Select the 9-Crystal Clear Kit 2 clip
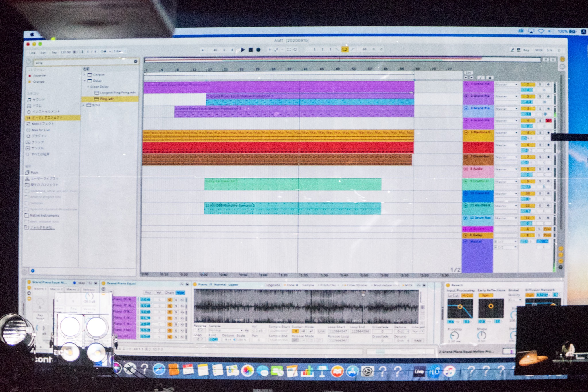Screen dimensions: 588x392 pyautogui.click(x=293, y=184)
